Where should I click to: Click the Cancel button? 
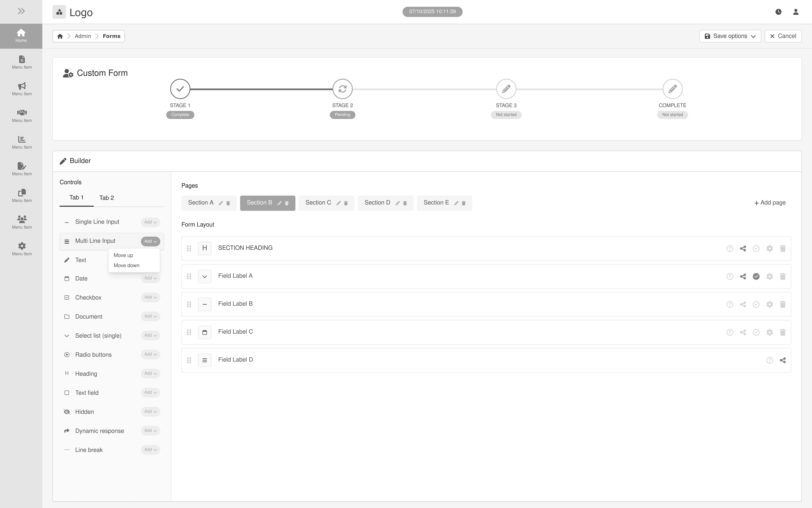click(783, 36)
